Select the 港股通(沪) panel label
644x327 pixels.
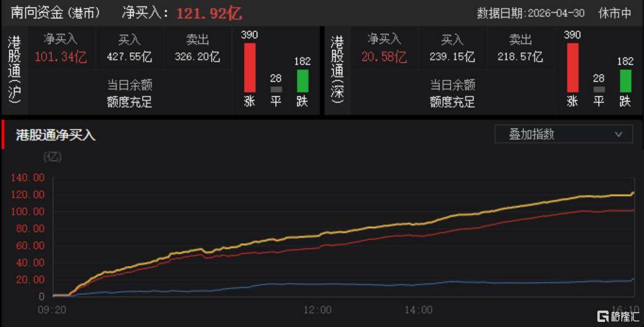(x=14, y=69)
